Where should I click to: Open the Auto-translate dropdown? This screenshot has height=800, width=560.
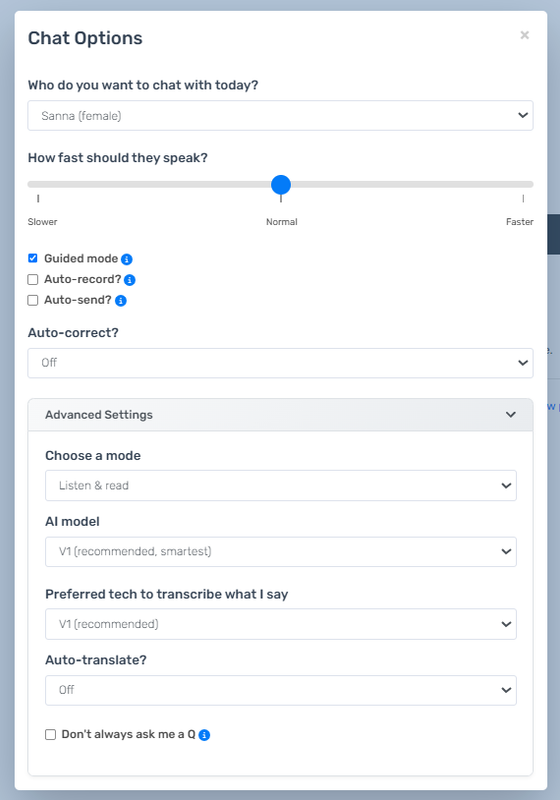point(281,690)
